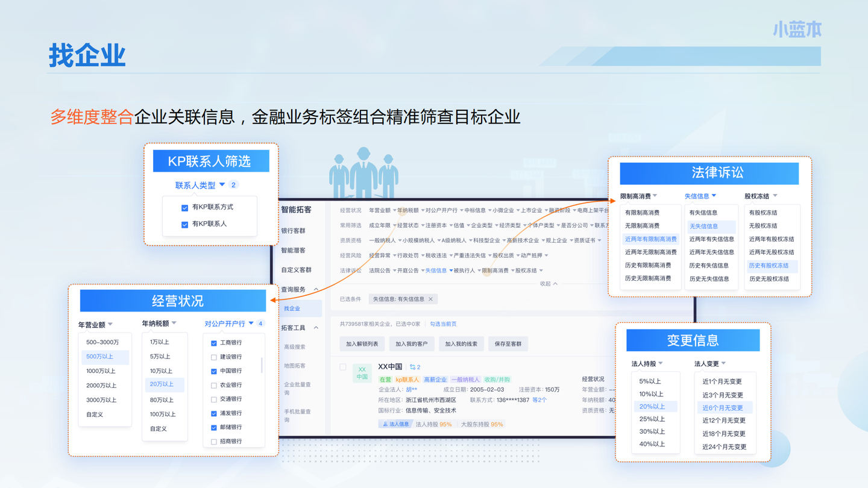Uncheck 中国银行 checkbox

click(214, 372)
